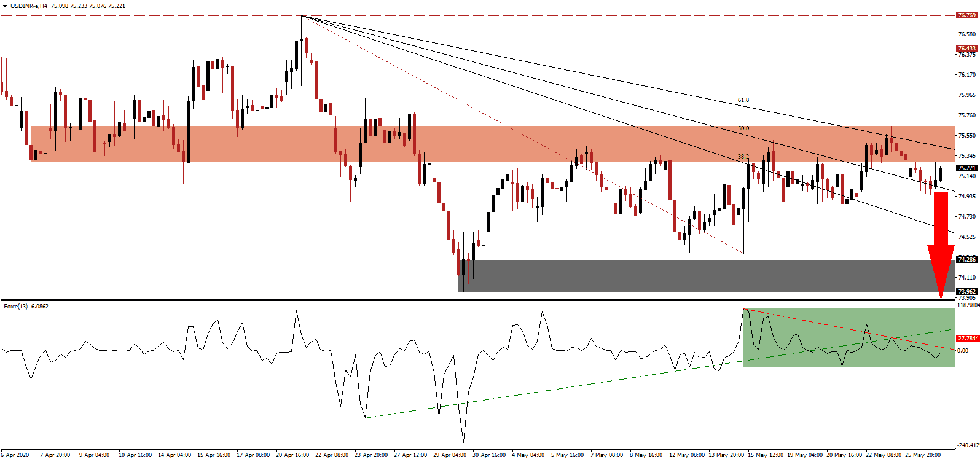Click the Force(13) indicator label
The height and width of the screenshot is (462, 980).
tap(26, 307)
